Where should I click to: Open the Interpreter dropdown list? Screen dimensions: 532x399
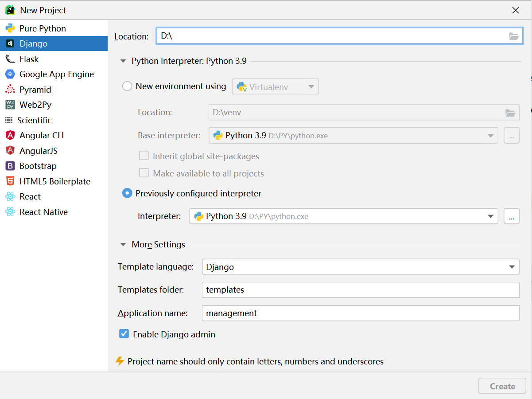[490, 216]
